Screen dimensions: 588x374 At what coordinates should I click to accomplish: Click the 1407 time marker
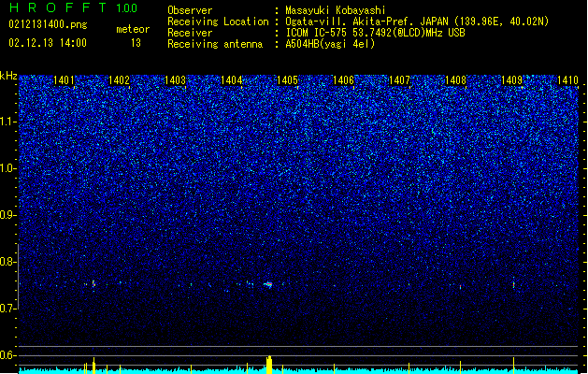click(x=399, y=80)
